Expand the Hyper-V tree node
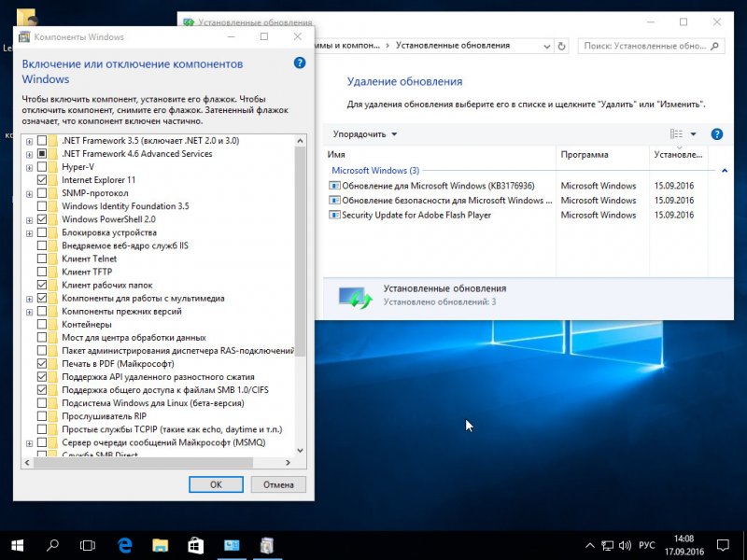This screenshot has height=560, width=747. 29,168
